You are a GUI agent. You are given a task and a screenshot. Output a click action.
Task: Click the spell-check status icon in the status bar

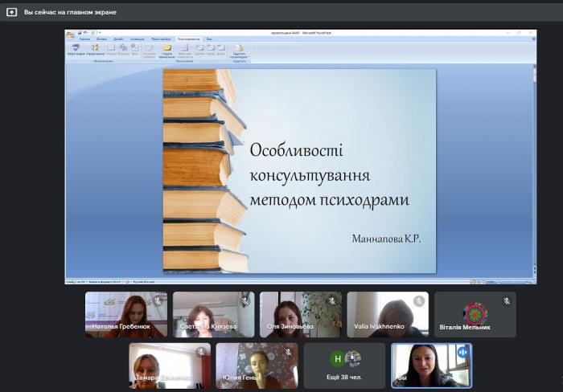tap(127, 282)
